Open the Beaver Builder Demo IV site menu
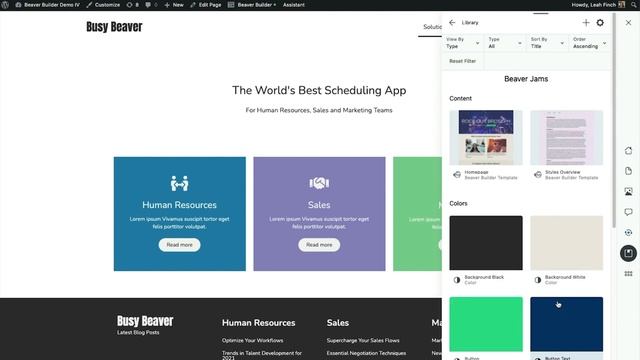This screenshot has width=640, height=360. click(x=47, y=5)
